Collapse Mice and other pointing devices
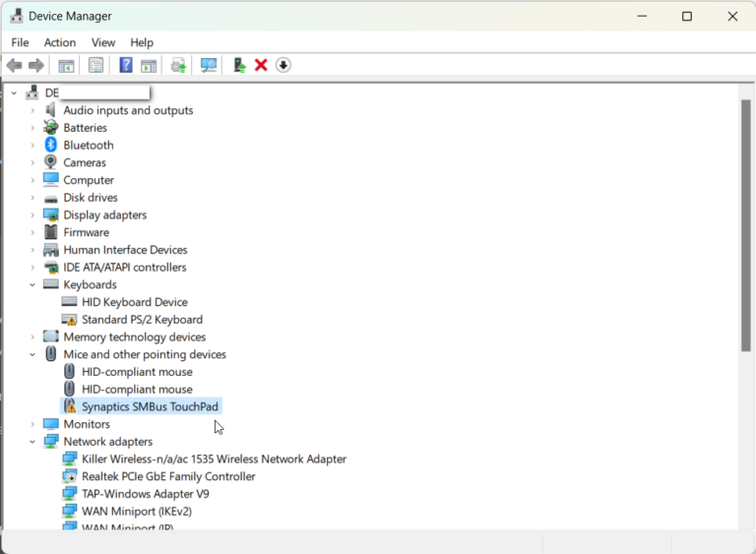This screenshot has height=554, width=756. click(x=32, y=354)
